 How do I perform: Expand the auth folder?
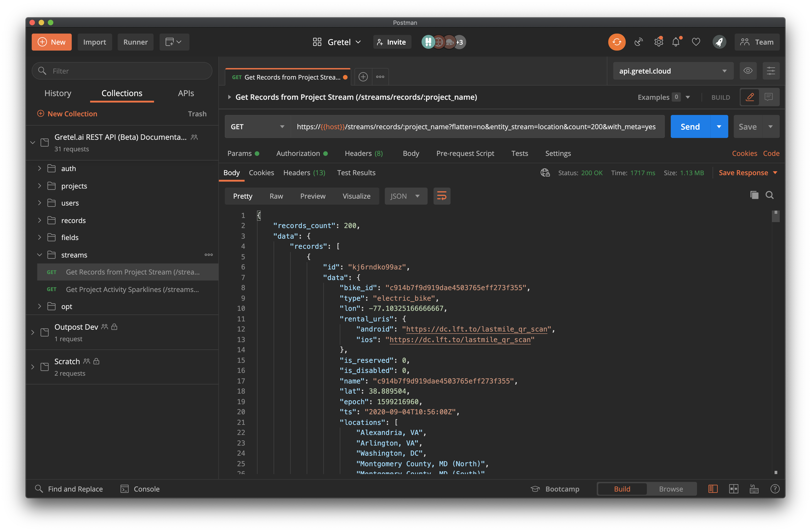point(39,168)
